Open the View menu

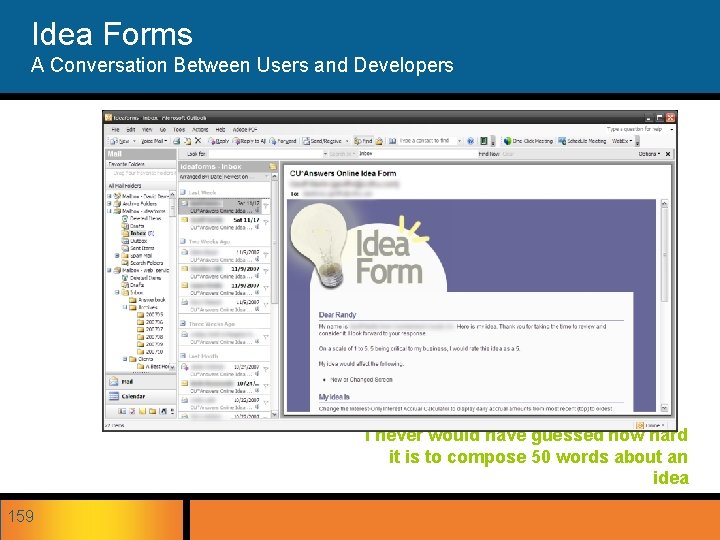(x=146, y=130)
